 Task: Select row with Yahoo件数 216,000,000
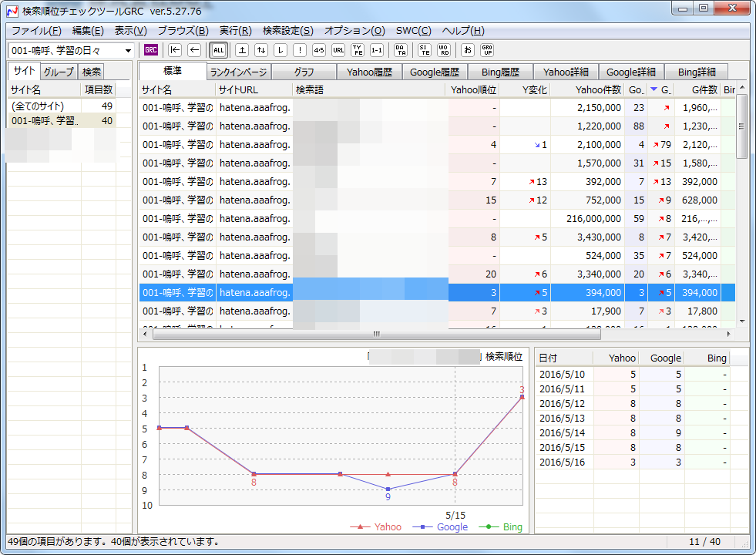point(437,218)
